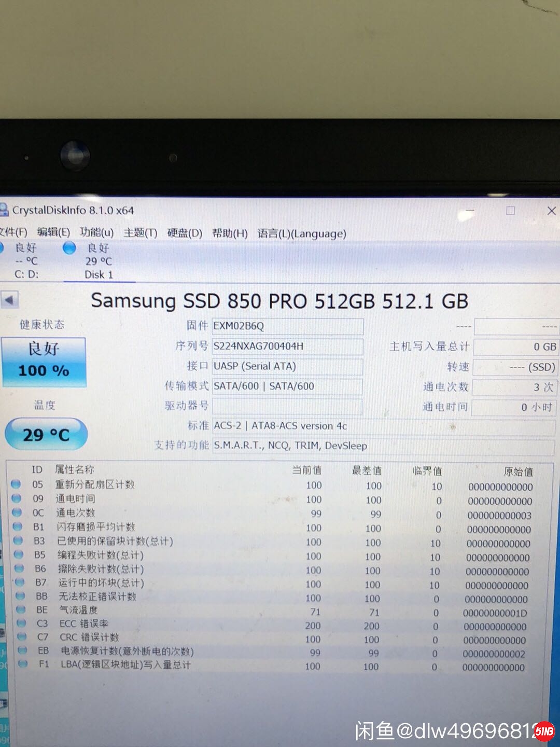
Task: Click the transfer mode field SATA/600 | SATA/600
Action: point(287,386)
